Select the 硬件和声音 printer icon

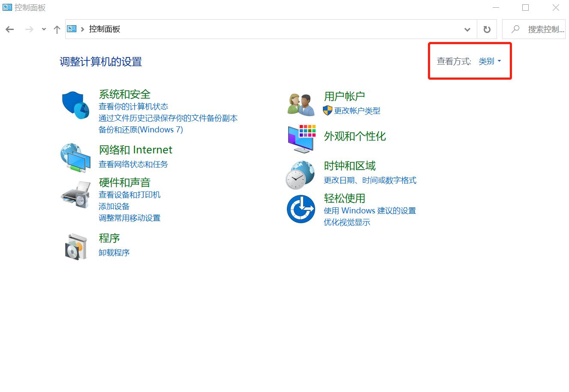click(x=75, y=195)
